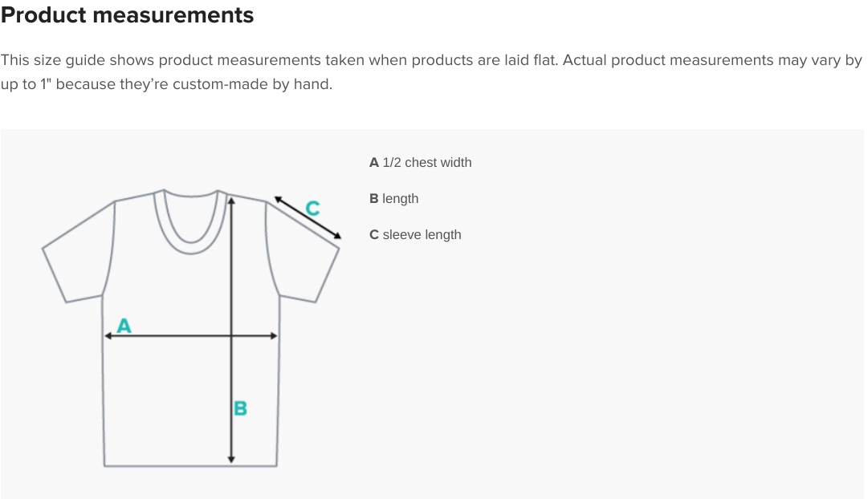
Task: Click the diagonal sleeve length arrow
Action: point(308,217)
